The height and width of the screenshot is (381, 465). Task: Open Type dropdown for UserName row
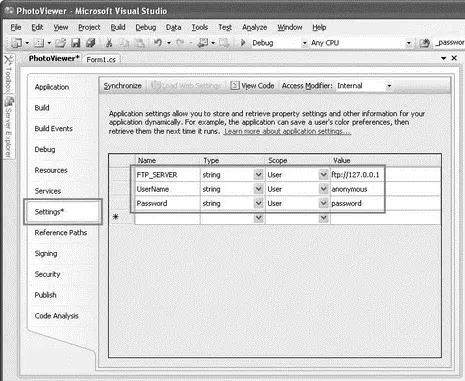pyautogui.click(x=258, y=189)
